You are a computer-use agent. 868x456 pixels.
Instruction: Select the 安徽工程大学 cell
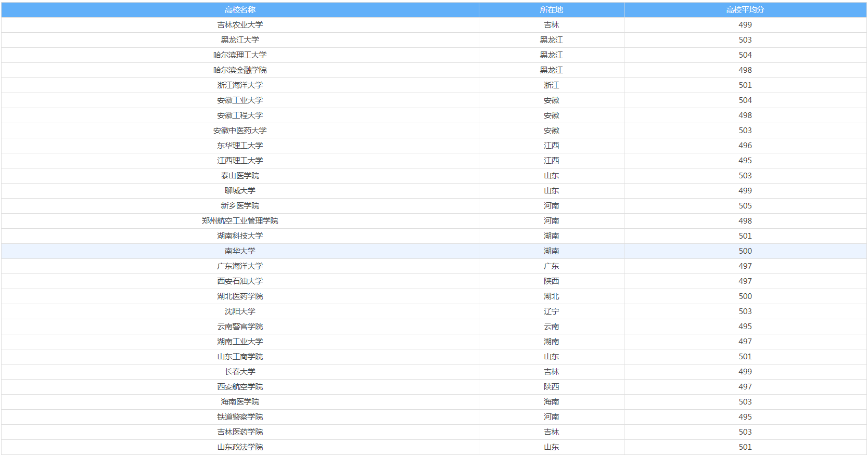[x=240, y=115]
